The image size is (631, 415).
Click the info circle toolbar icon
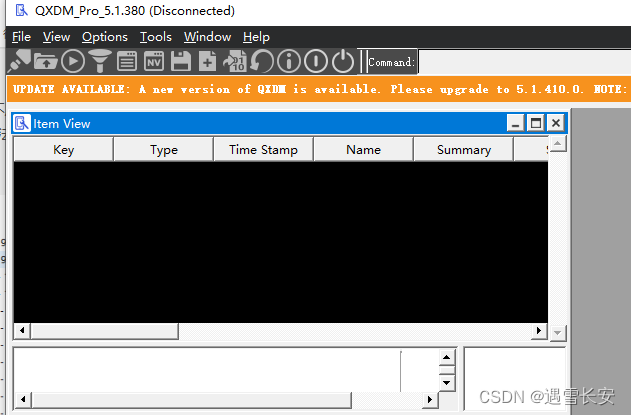click(x=289, y=62)
